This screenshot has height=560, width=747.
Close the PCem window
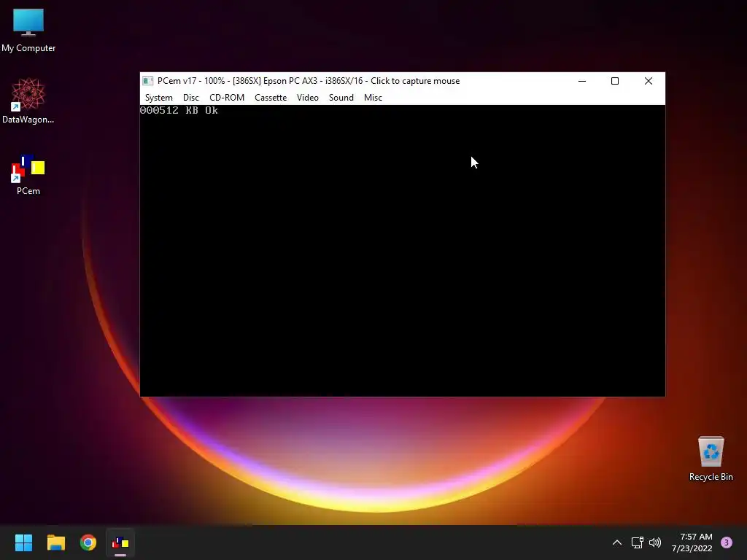pyautogui.click(x=649, y=81)
